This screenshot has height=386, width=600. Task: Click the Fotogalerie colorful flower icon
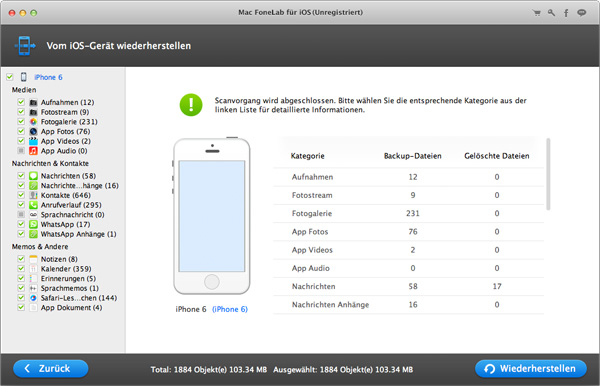[x=33, y=122]
